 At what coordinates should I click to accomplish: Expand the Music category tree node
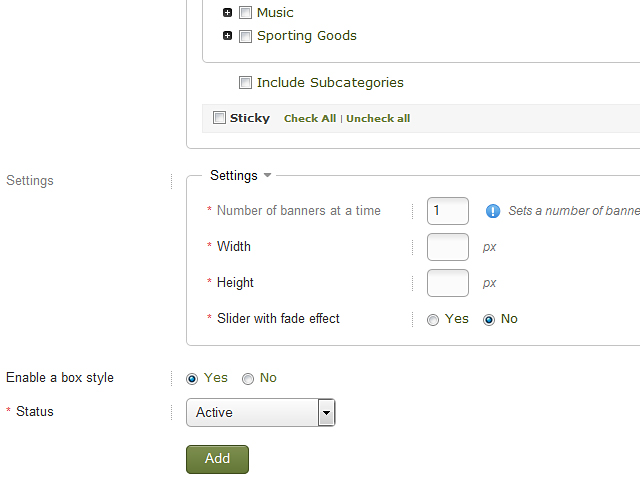click(227, 13)
